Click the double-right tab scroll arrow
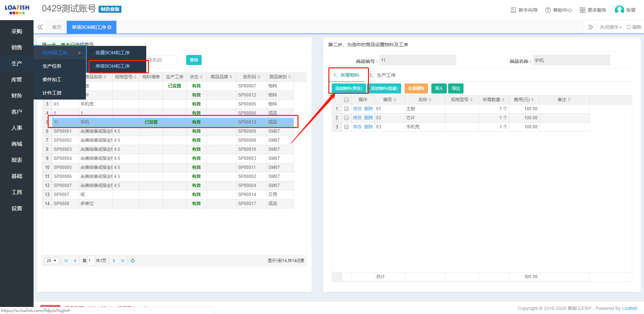 pos(590,27)
